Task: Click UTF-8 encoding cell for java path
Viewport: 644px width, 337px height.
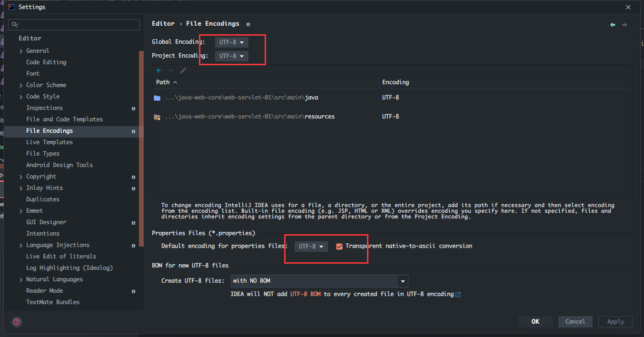Action: click(390, 98)
